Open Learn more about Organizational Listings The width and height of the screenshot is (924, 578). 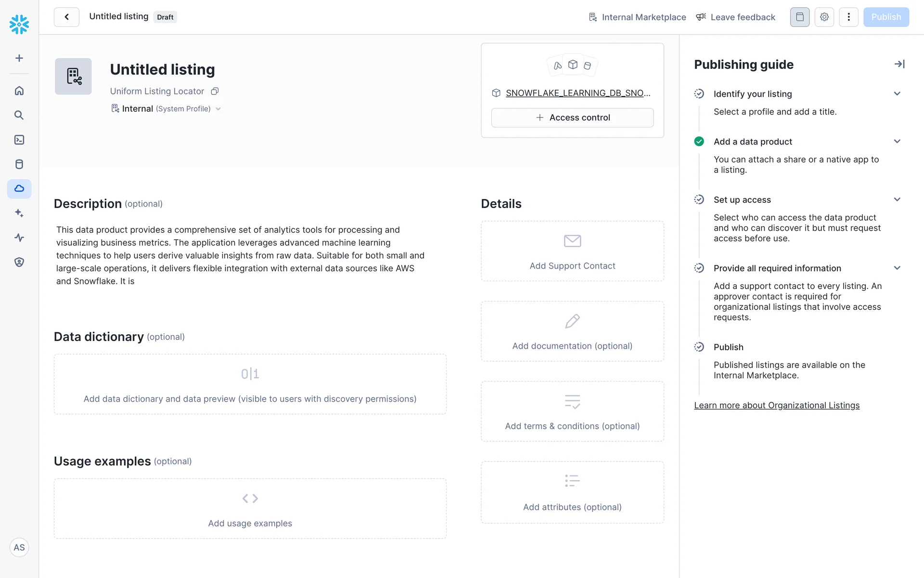coord(777,406)
